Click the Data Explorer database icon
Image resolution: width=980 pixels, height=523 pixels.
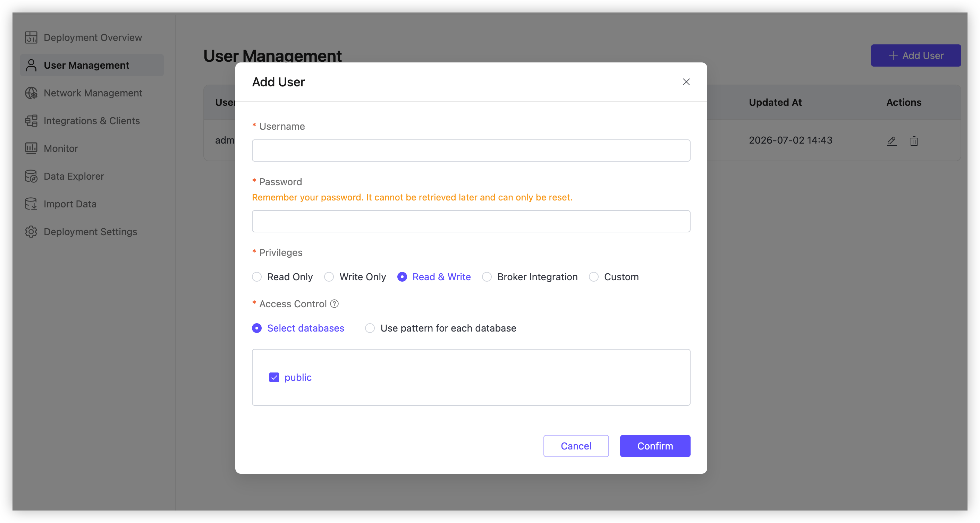[x=31, y=176]
